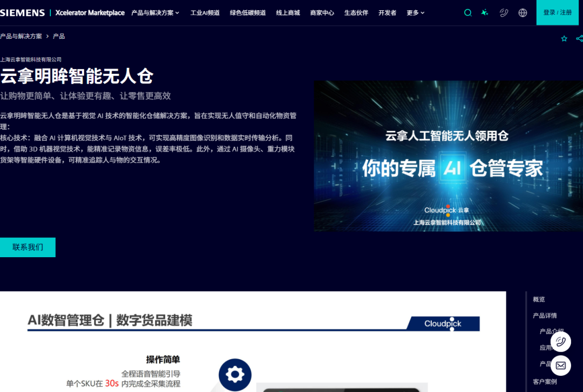Click the 登录 / 注册 button
Screen dimensions: 583x392
point(557,12)
